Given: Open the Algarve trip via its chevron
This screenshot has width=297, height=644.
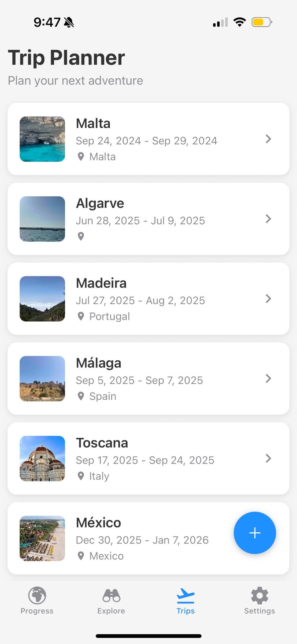Looking at the screenshot, I should pyautogui.click(x=268, y=219).
